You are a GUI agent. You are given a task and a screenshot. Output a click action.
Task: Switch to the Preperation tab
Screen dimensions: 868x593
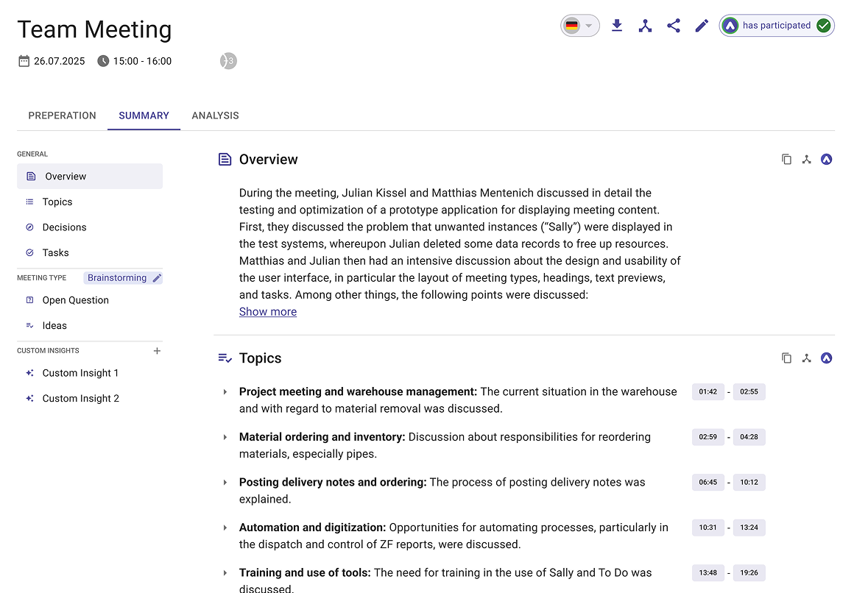coord(62,116)
